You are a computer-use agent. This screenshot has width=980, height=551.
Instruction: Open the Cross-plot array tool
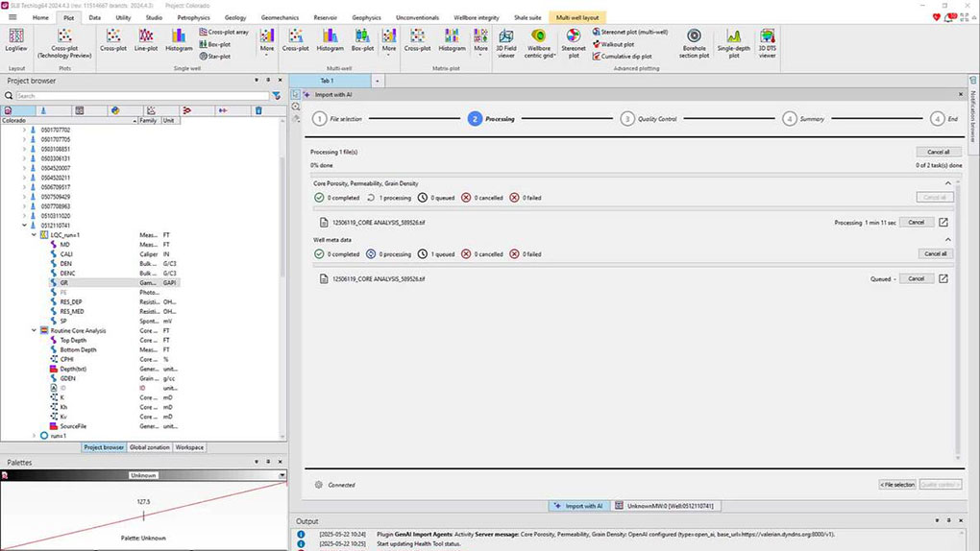click(x=224, y=32)
